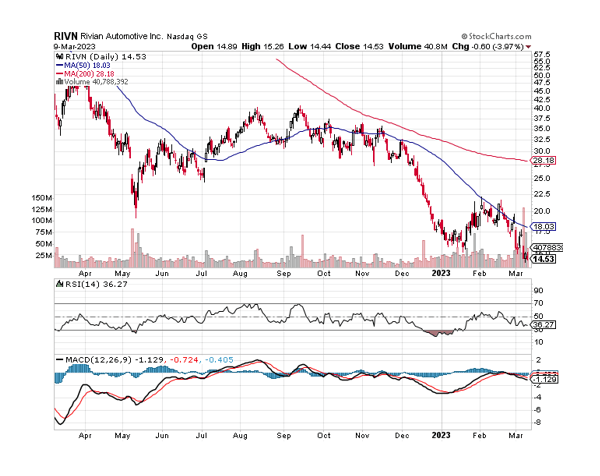Click the Rivian Automotive Inc. company name

tap(122, 36)
